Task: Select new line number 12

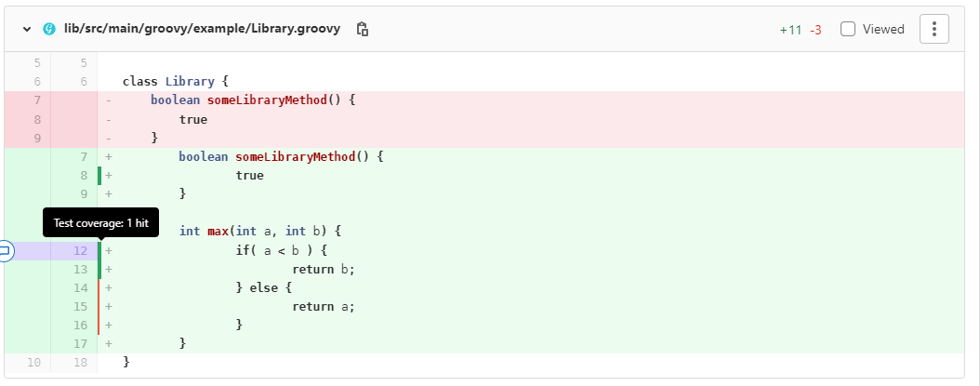Action: coord(80,251)
